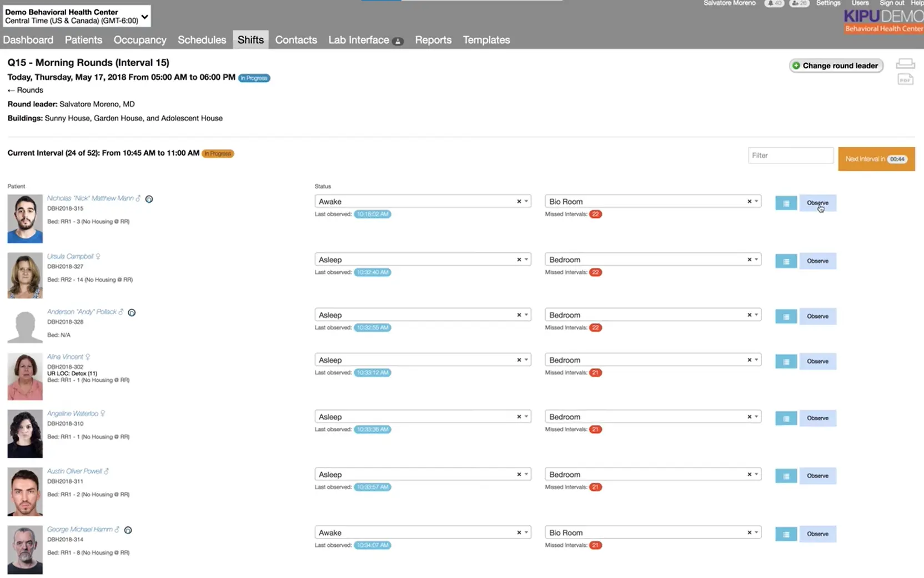This screenshot has height=578, width=924.
Task: Click the Filter input field
Action: pyautogui.click(x=791, y=156)
